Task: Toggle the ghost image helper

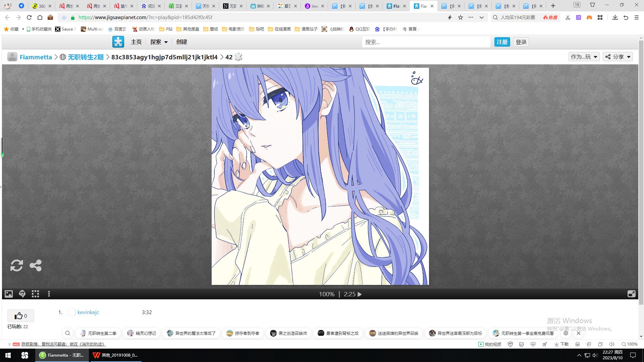Action: [22, 294]
